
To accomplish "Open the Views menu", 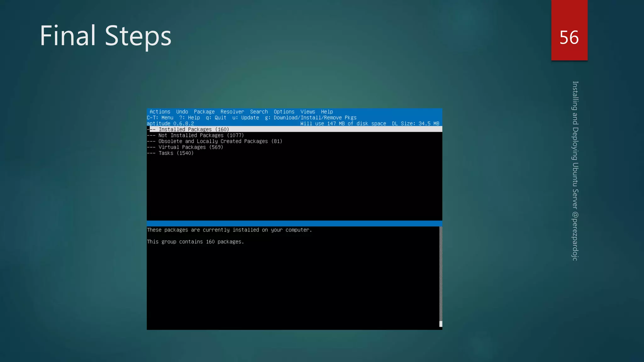I will tap(308, 112).
